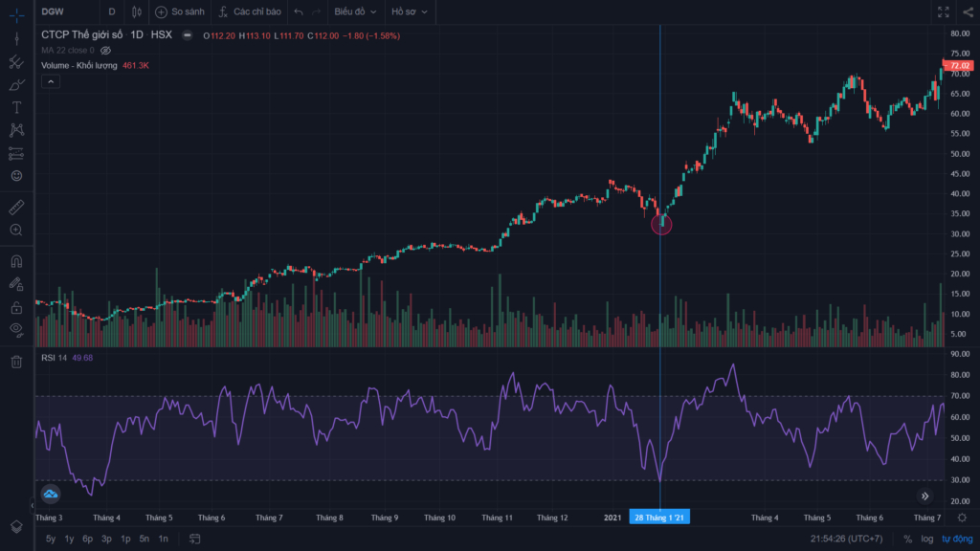
Task: Collapse the indicator legend chevron
Action: point(51,82)
